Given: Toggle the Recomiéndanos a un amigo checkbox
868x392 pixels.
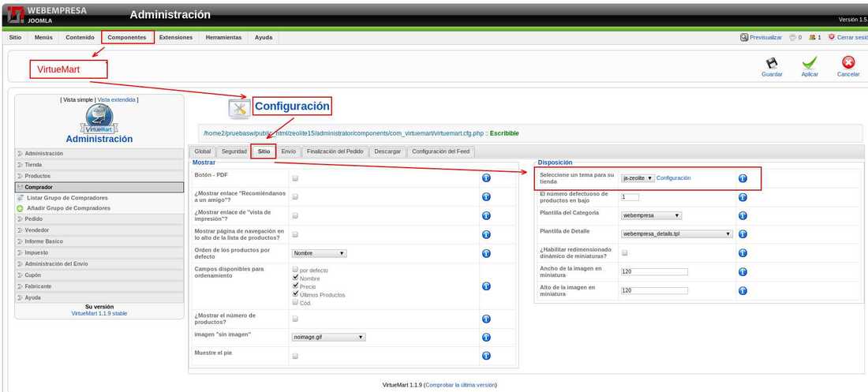Looking at the screenshot, I should coord(295,196).
